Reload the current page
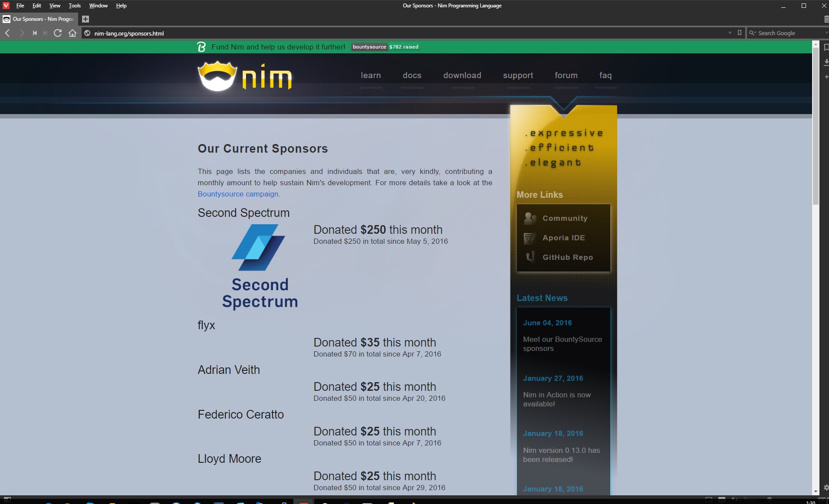 58,33
